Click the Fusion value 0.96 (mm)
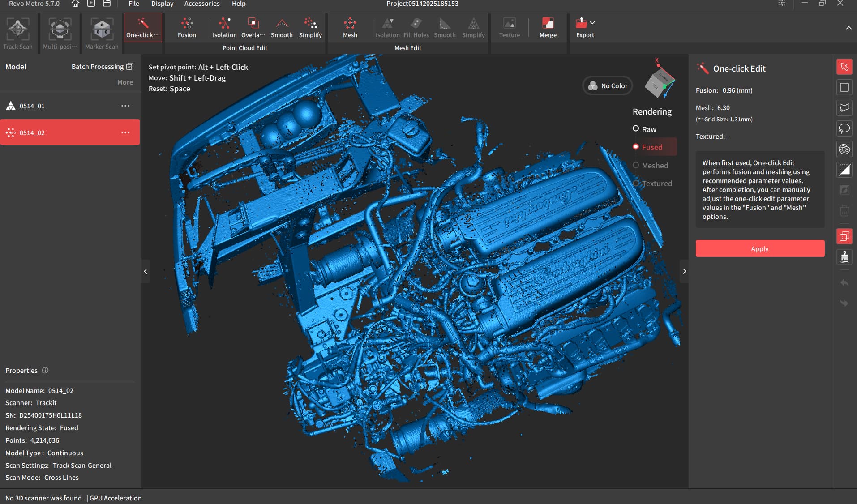Screen dimensions: 857x504 737,90
